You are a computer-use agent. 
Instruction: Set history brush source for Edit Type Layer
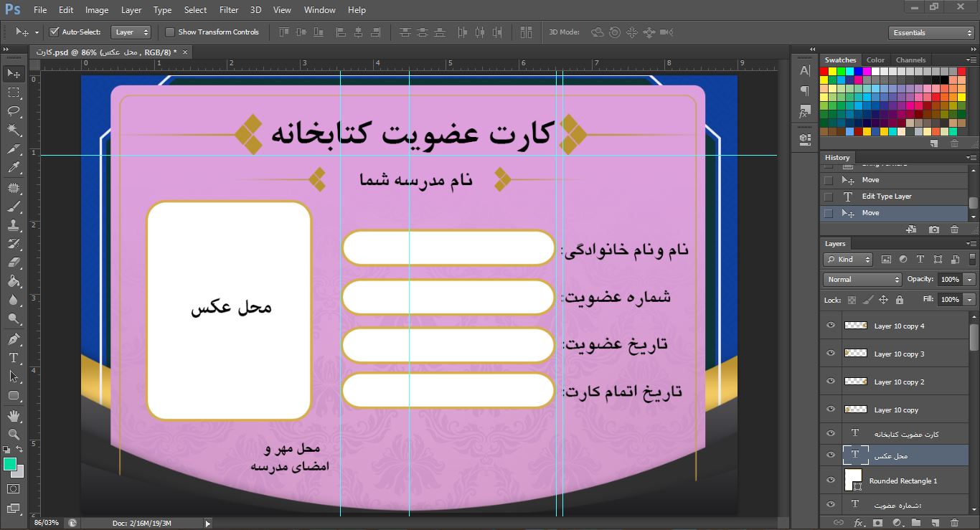pos(829,197)
